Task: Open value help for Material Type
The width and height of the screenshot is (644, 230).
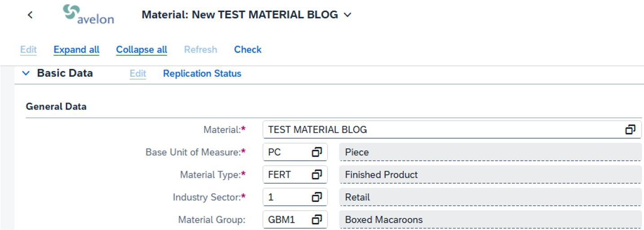Action: [317, 175]
